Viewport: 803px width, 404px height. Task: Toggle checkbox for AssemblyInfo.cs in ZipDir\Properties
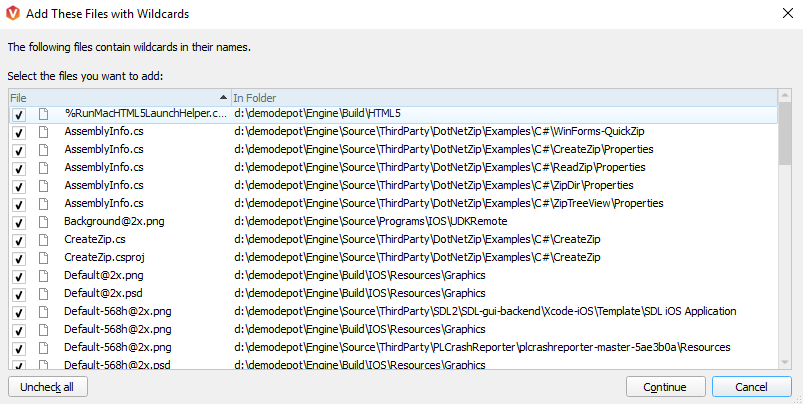click(19, 187)
